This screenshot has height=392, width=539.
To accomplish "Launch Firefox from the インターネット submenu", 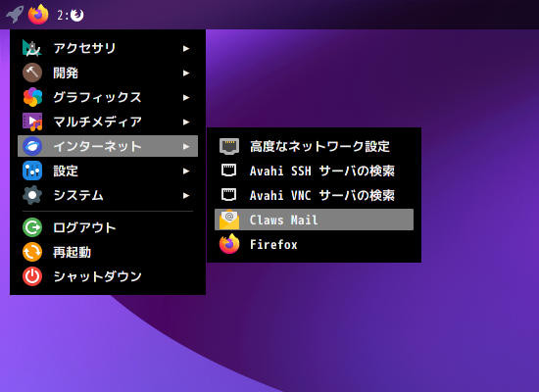I will [314, 244].
